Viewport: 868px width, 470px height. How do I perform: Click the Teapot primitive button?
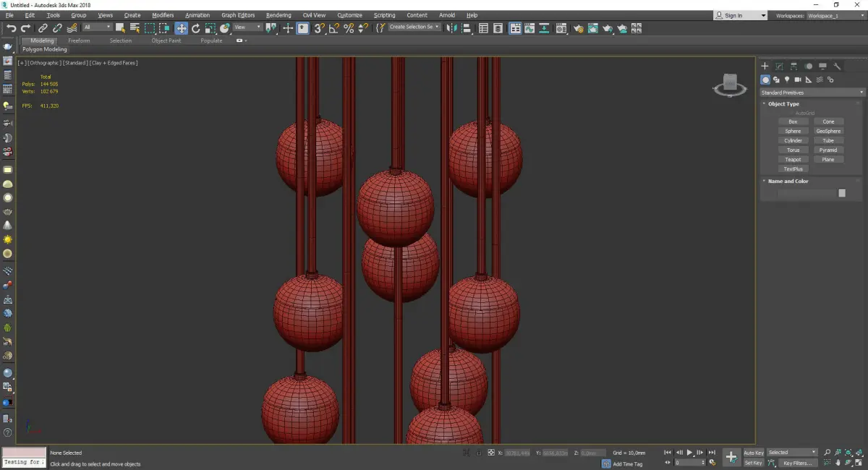(793, 159)
